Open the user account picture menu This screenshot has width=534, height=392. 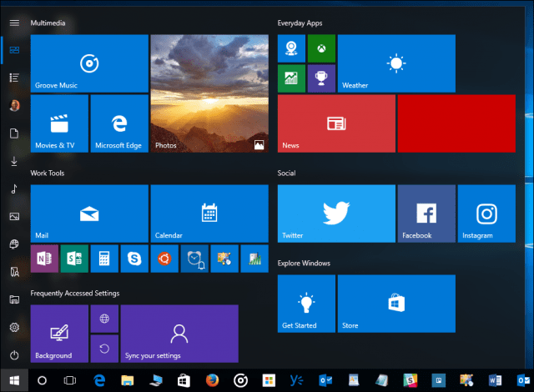point(14,105)
